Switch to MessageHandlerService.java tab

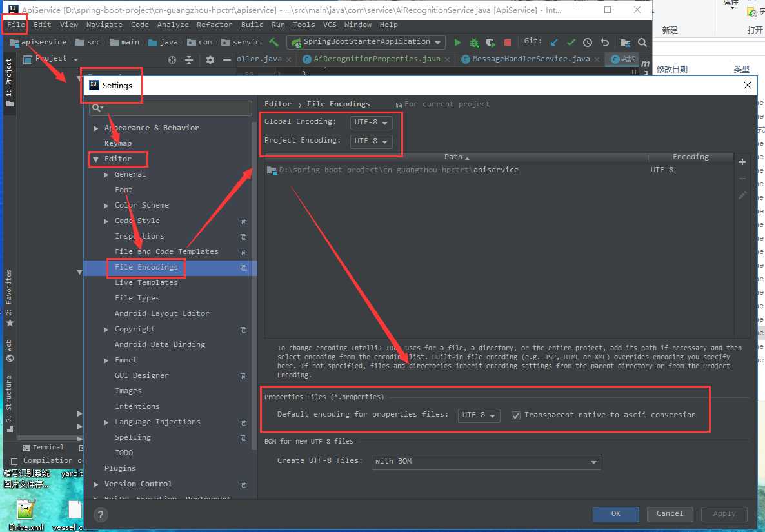coord(531,59)
